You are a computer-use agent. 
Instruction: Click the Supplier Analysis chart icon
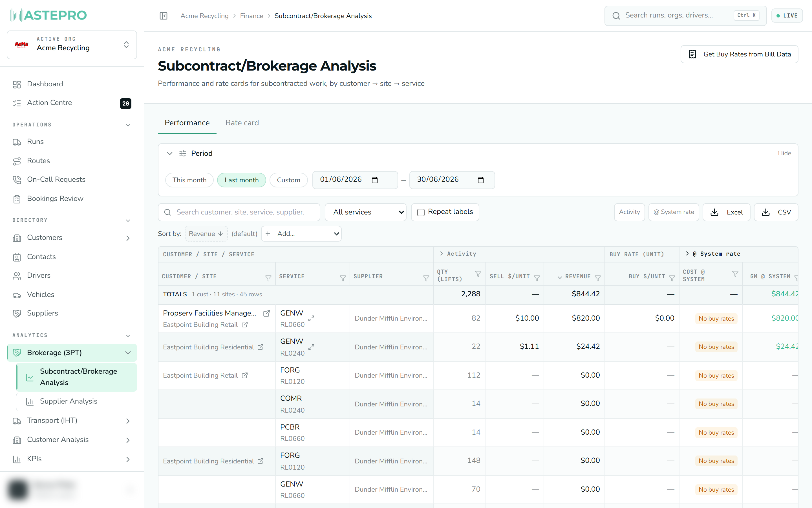click(x=30, y=402)
